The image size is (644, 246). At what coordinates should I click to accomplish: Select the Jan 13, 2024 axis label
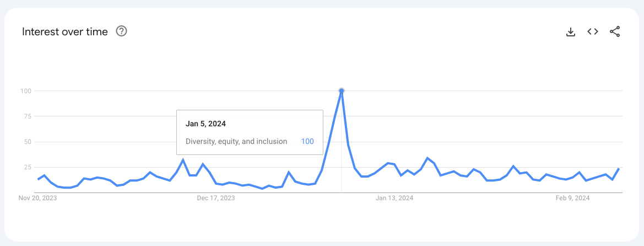pos(394,198)
